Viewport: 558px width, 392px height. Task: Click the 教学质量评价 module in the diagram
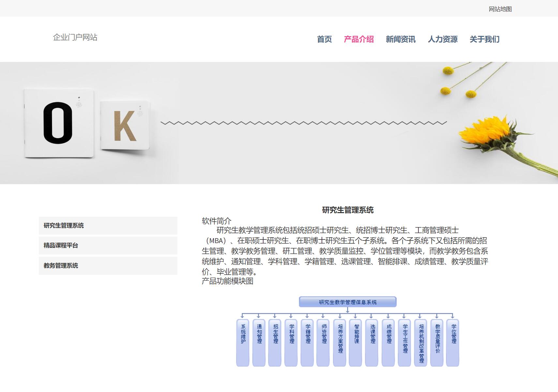(437, 343)
